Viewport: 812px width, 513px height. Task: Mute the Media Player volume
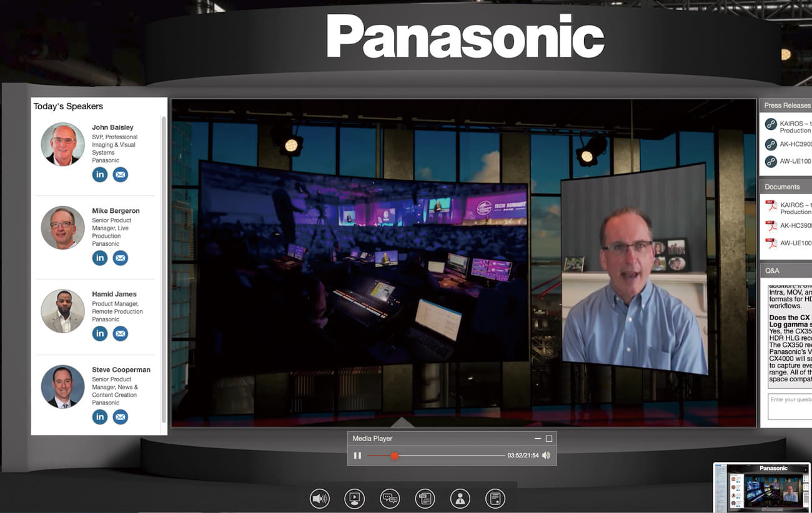coord(547,456)
